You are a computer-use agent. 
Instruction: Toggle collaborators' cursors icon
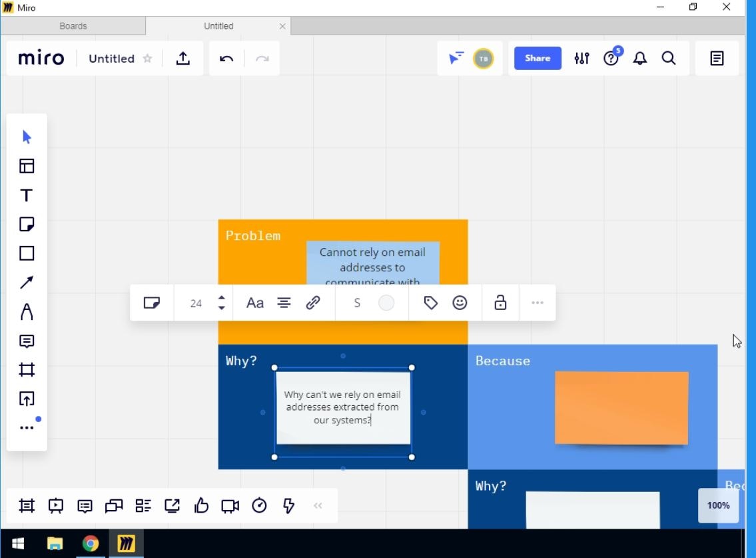coord(456,59)
